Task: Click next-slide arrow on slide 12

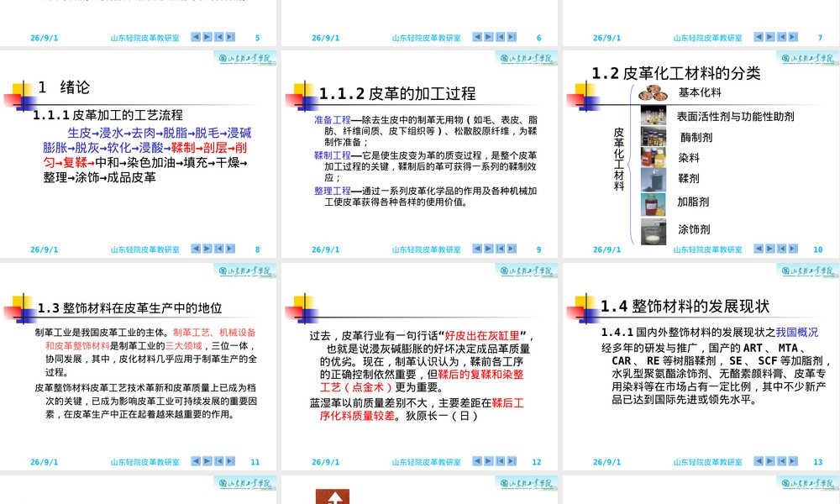Action: (489, 460)
